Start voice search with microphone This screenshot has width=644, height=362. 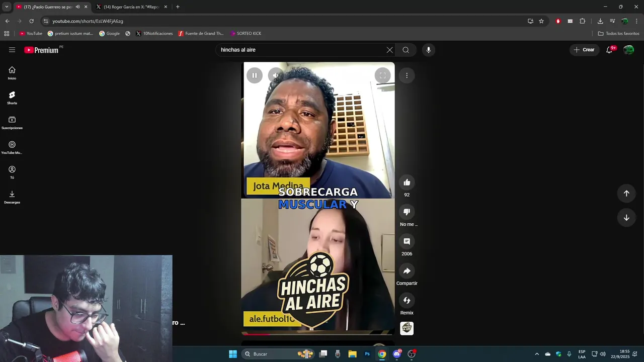coord(429,50)
